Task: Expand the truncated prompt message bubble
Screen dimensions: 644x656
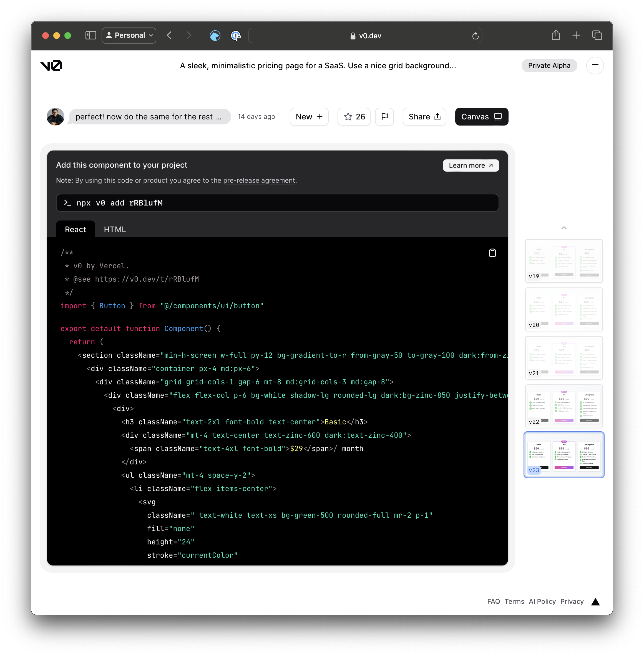Action: [149, 117]
